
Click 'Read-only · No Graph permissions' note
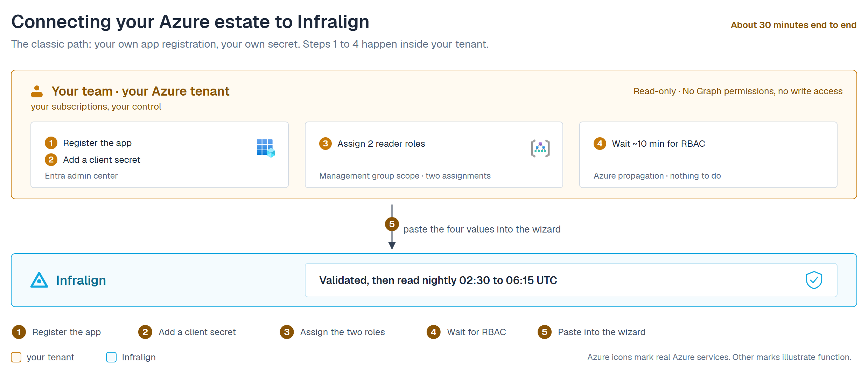(x=738, y=91)
